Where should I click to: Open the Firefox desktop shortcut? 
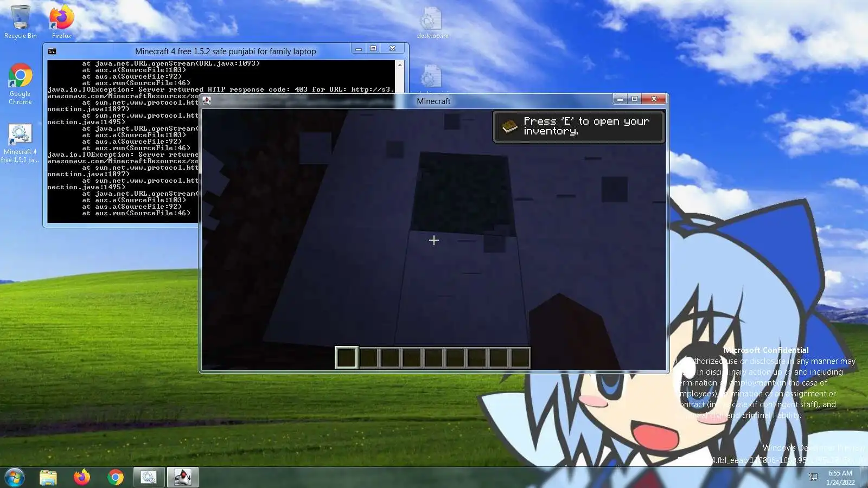point(61,22)
